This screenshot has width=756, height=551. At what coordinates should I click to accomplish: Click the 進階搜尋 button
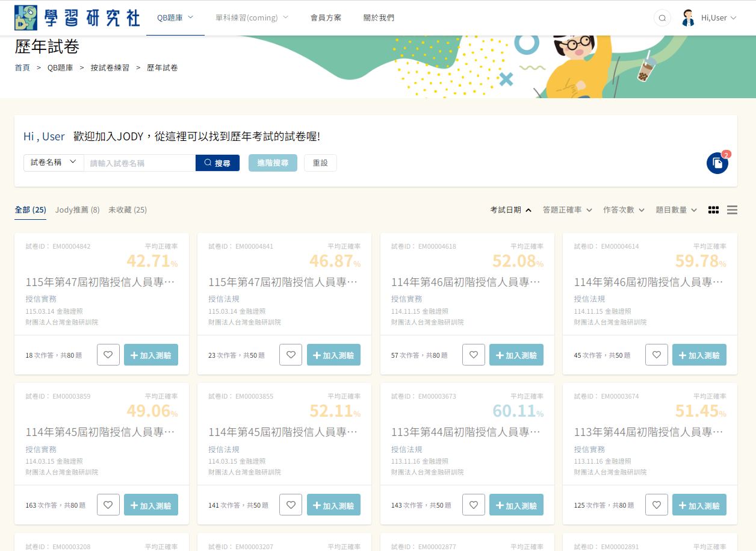(x=273, y=163)
